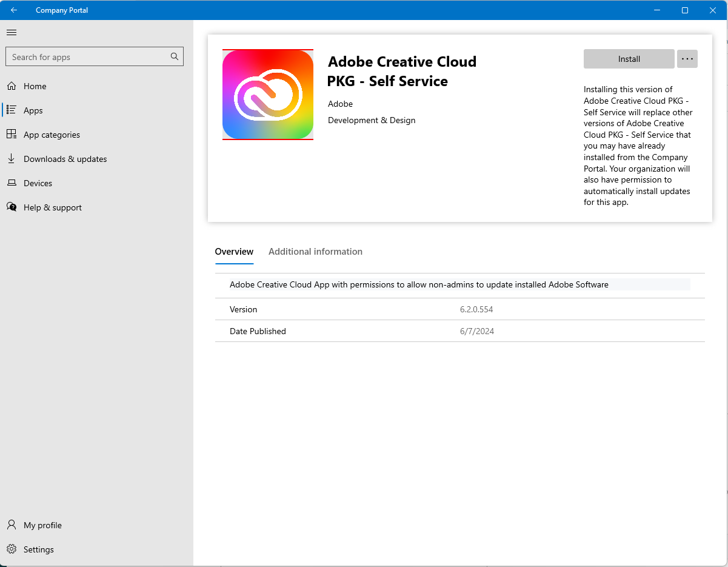
Task: Click the Version label in details table
Action: click(243, 309)
